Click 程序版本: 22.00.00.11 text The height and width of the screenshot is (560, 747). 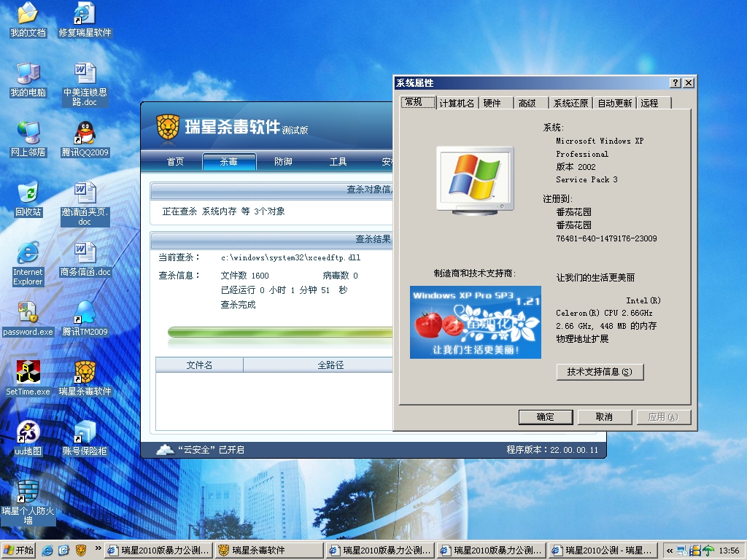click(x=552, y=449)
